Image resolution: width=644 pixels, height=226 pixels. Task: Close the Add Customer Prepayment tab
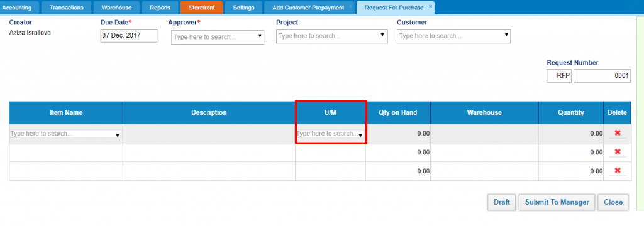tap(350, 6)
